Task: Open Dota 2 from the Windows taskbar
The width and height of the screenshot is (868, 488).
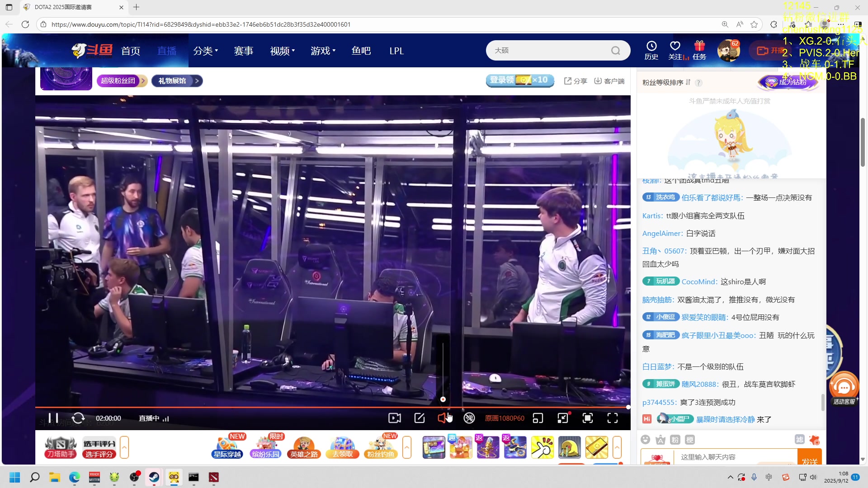Action: pos(213,477)
